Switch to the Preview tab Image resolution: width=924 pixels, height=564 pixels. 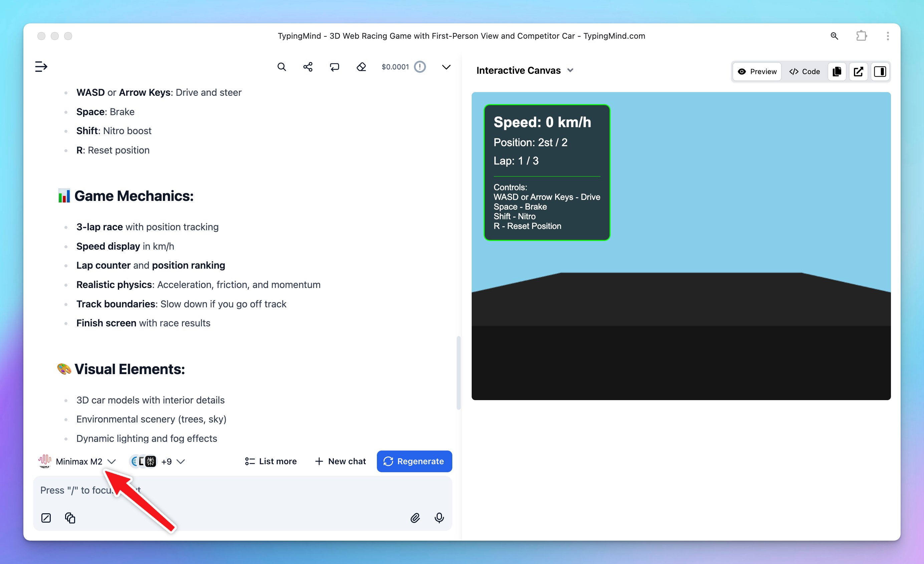point(757,71)
